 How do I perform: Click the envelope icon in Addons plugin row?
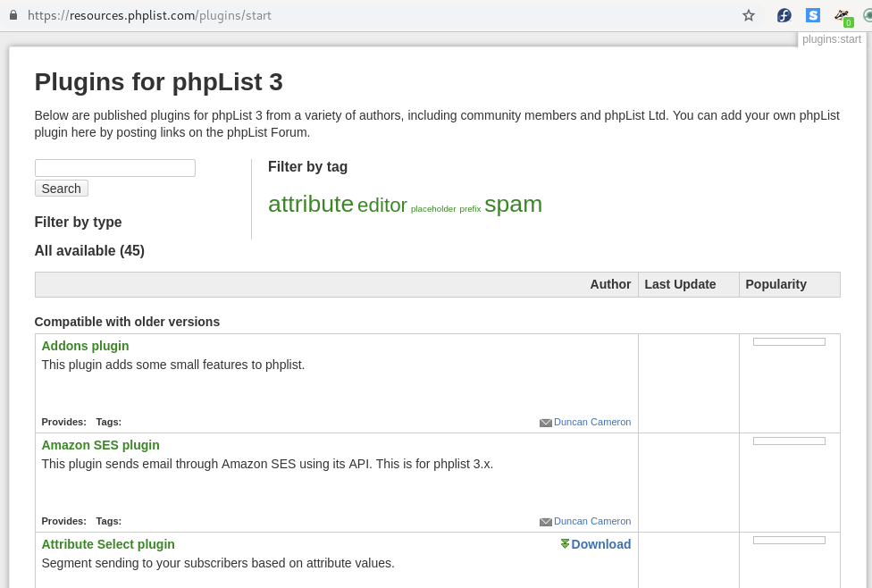tap(545, 423)
